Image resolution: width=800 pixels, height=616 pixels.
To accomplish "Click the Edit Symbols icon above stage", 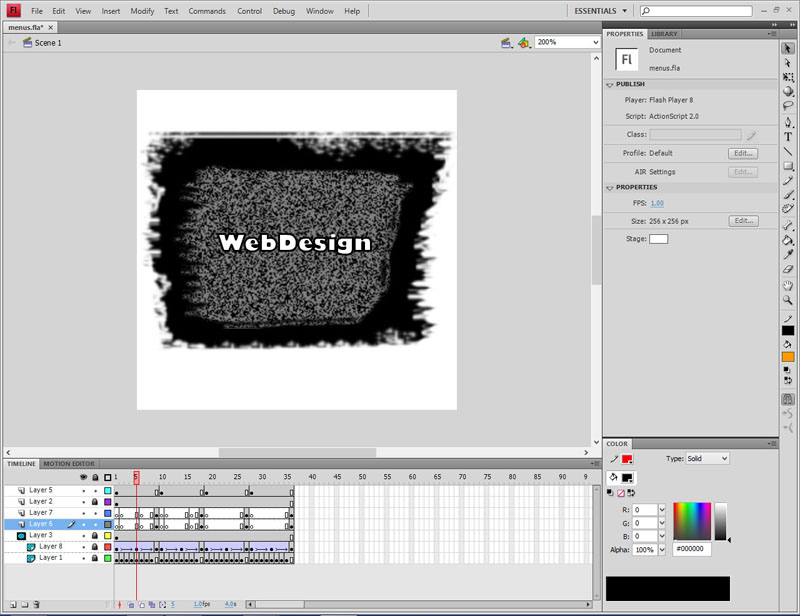I will pos(523,43).
